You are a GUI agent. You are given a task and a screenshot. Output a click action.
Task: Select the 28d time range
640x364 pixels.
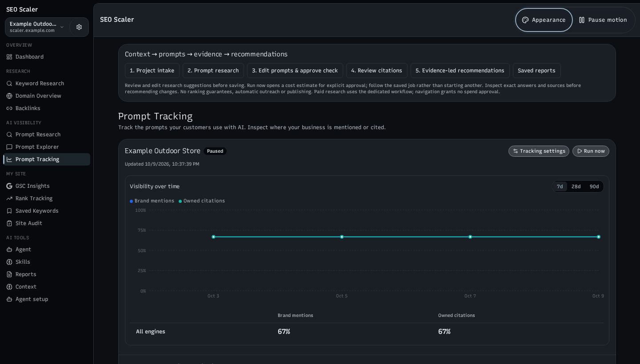[x=576, y=186]
